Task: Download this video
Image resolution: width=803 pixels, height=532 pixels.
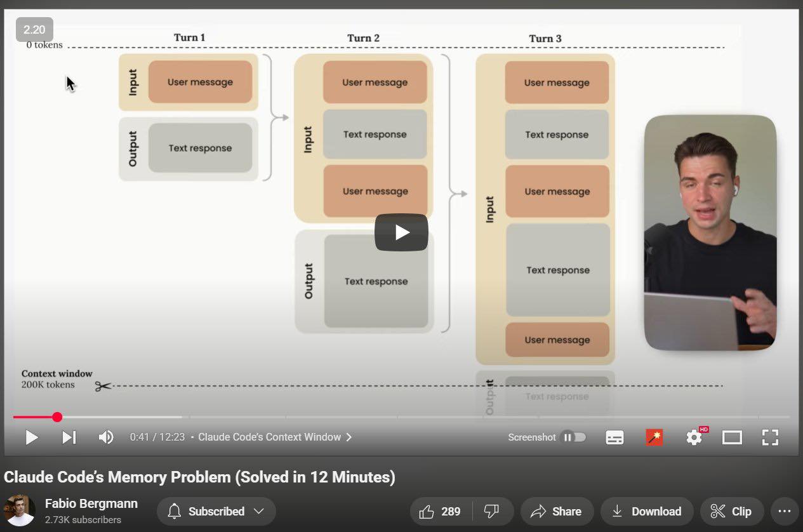Action: tap(647, 511)
